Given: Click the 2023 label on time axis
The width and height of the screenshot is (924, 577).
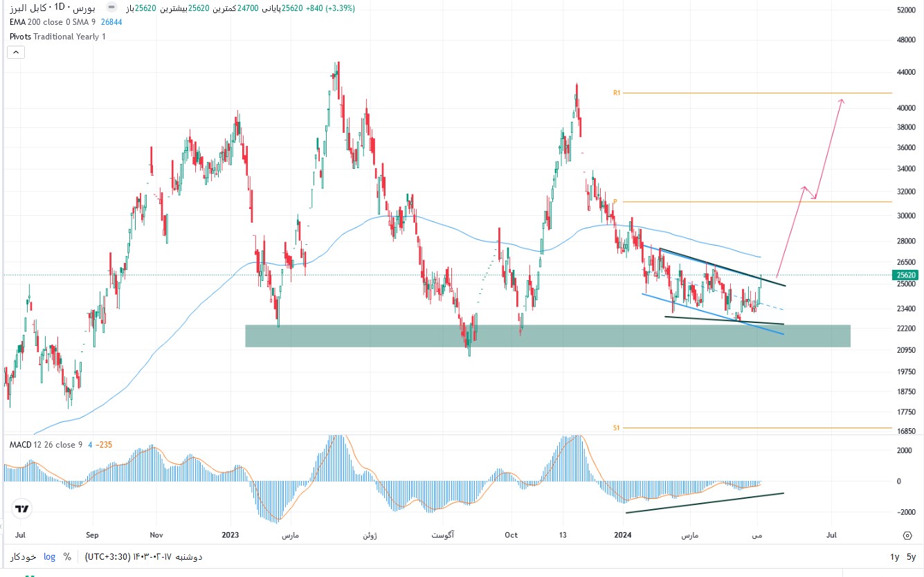Looking at the screenshot, I should pyautogui.click(x=230, y=535).
